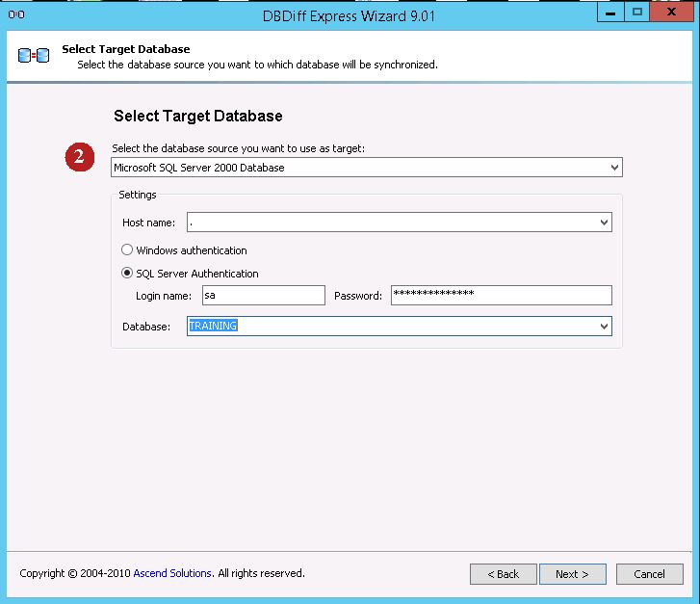Click in the Login name field
This screenshot has height=604, width=700.
pos(262,296)
